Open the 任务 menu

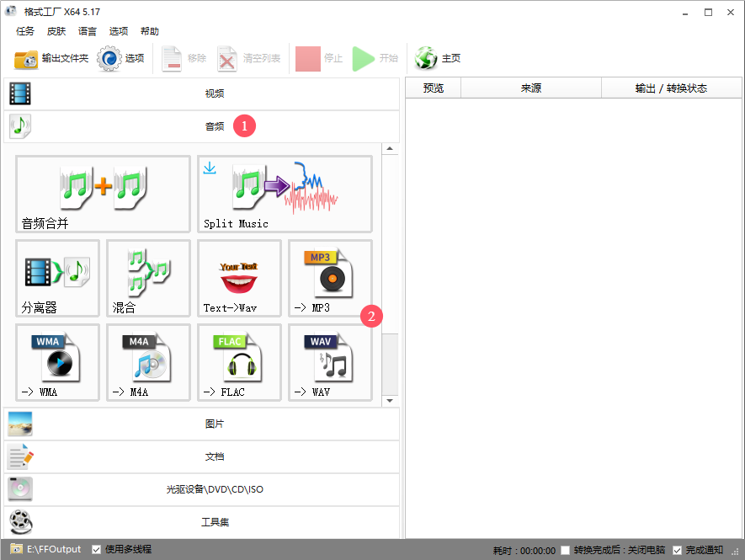(x=24, y=31)
